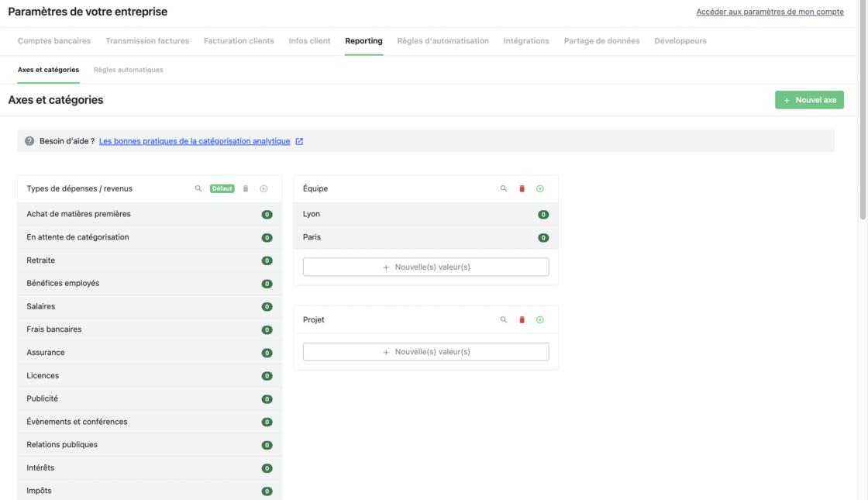Go to Infos client tab

309,41
